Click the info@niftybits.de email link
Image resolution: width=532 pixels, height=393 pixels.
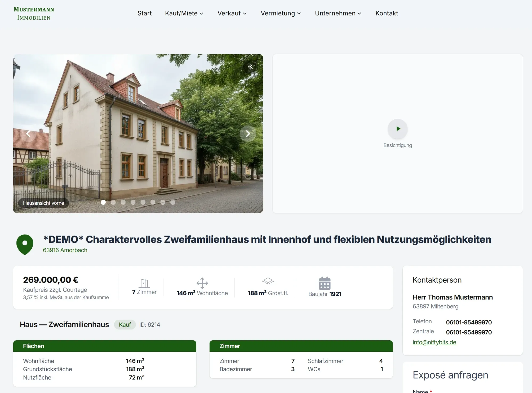(x=434, y=342)
